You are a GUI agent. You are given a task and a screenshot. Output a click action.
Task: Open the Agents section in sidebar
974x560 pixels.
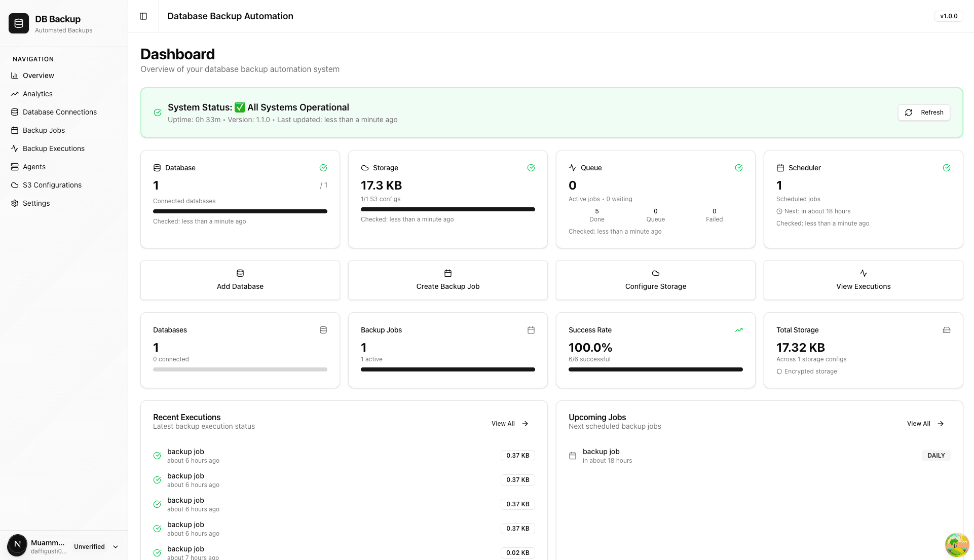[x=34, y=167]
